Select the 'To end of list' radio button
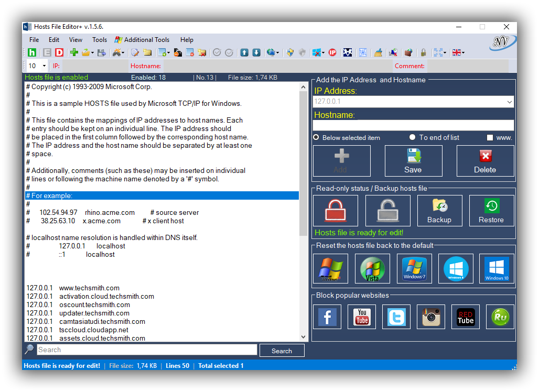The image size is (539, 392). pos(412,137)
